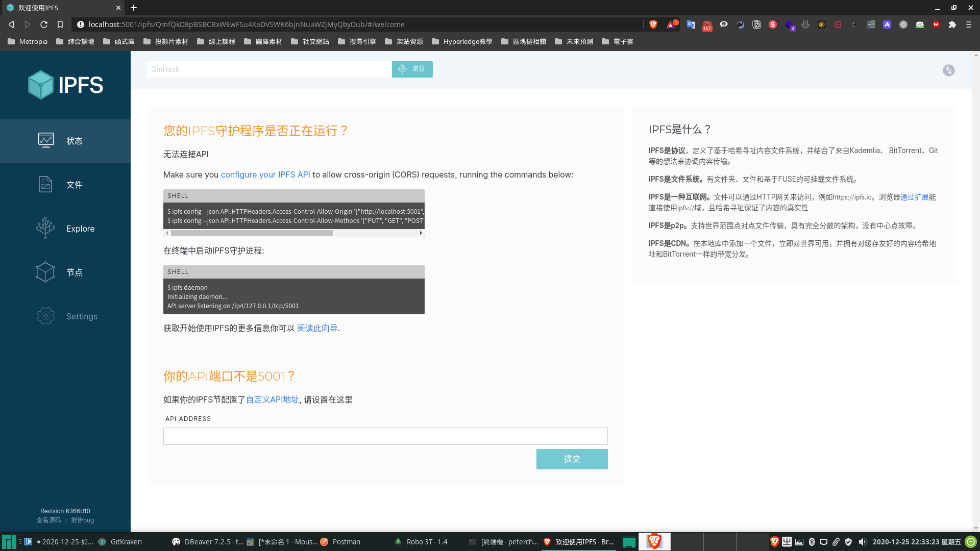Click left arrow of shell code scrollbar
The image size is (980, 551).
[167, 233]
